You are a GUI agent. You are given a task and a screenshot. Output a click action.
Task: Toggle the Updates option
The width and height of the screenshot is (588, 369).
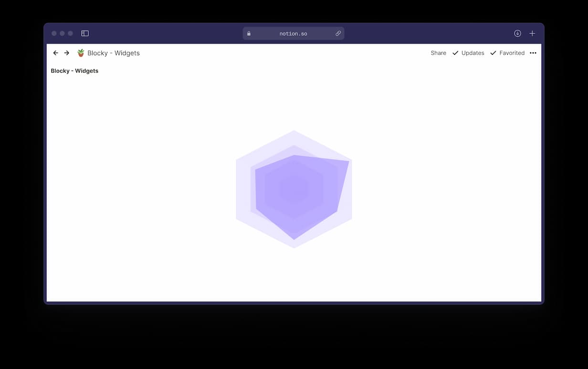click(x=468, y=53)
